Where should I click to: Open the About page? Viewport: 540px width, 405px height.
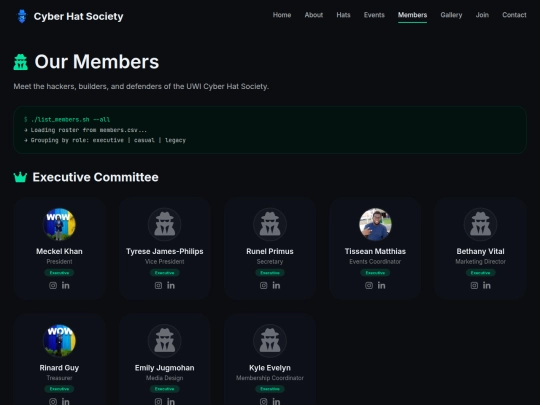point(314,15)
